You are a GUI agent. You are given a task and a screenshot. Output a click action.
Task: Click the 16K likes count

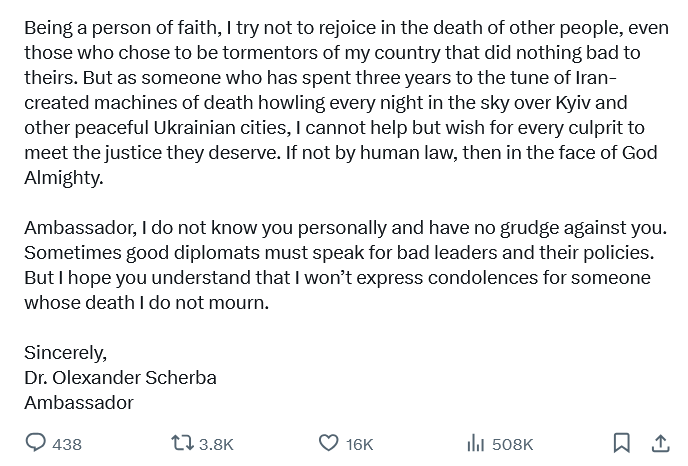pos(360,444)
